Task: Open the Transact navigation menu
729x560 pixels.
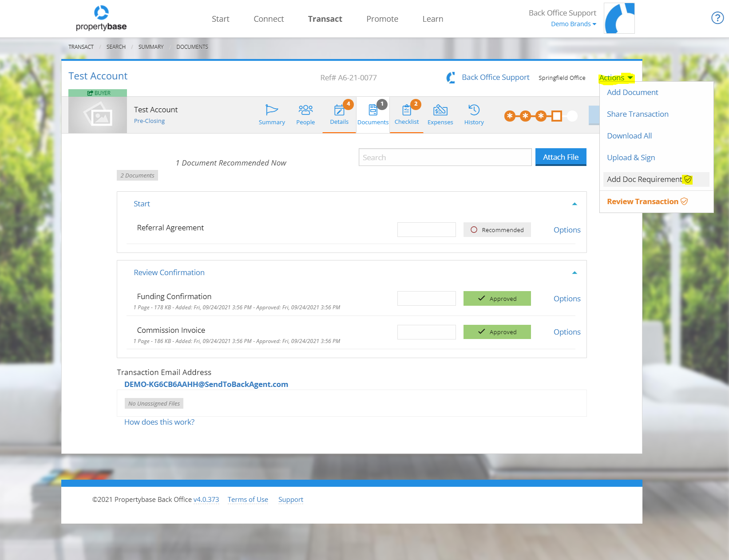Action: 325,19
